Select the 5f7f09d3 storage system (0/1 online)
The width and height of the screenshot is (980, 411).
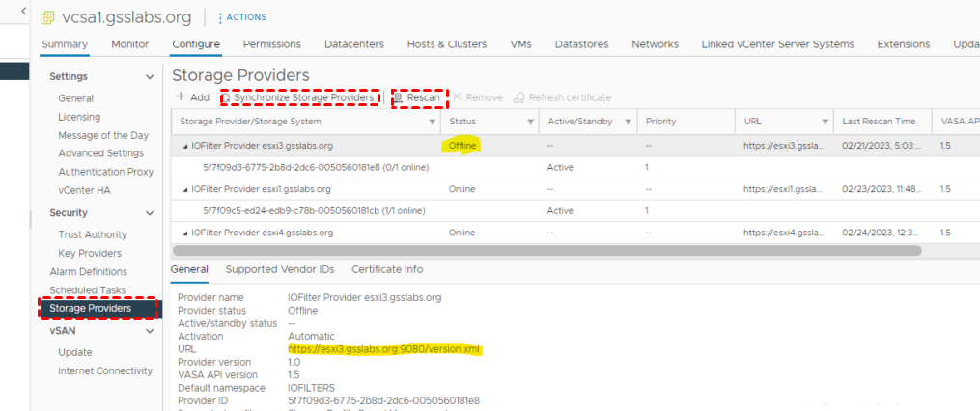(x=316, y=168)
